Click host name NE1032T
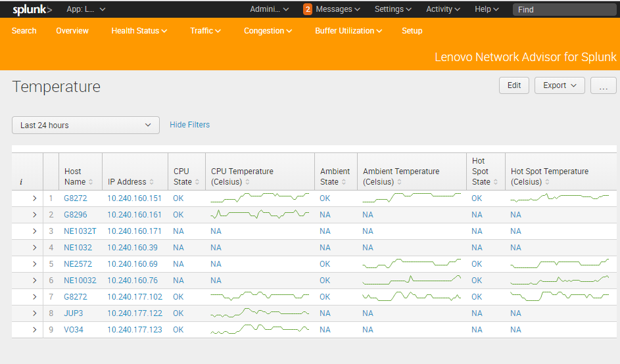Image resolution: width=620 pixels, height=364 pixels. (x=80, y=231)
